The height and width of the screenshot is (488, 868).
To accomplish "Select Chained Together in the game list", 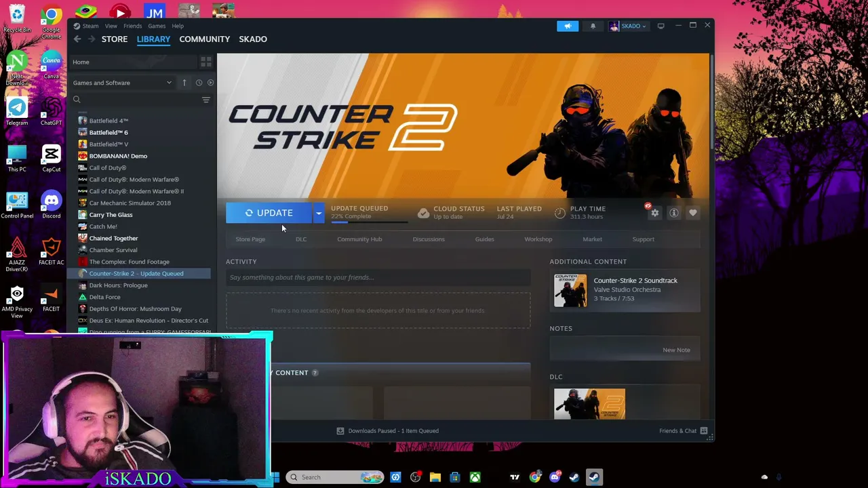I will click(113, 239).
